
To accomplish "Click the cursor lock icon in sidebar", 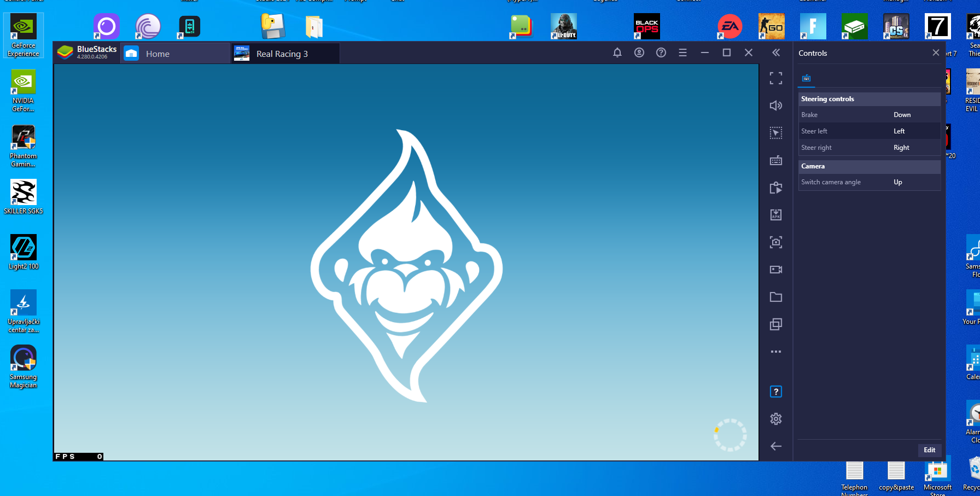I will 776,133.
